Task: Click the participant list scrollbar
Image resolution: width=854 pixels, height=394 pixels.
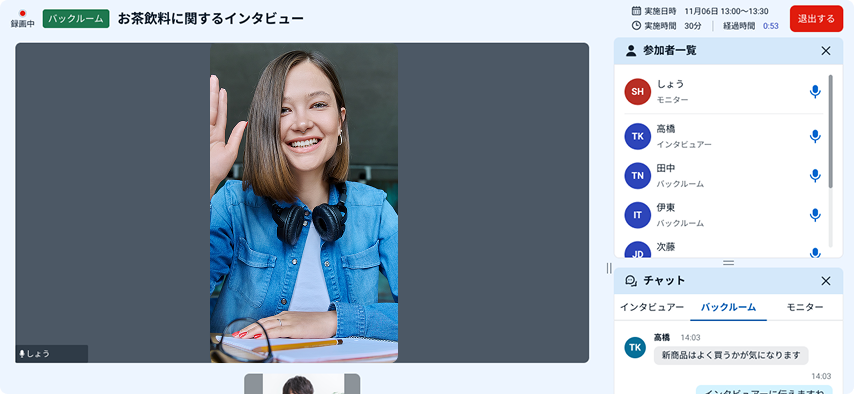Action: click(830, 131)
